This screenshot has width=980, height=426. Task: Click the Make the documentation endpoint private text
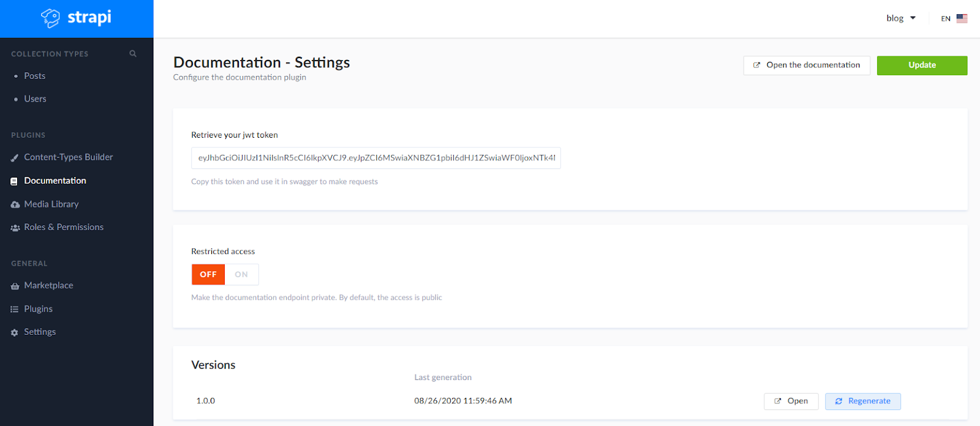tap(317, 297)
